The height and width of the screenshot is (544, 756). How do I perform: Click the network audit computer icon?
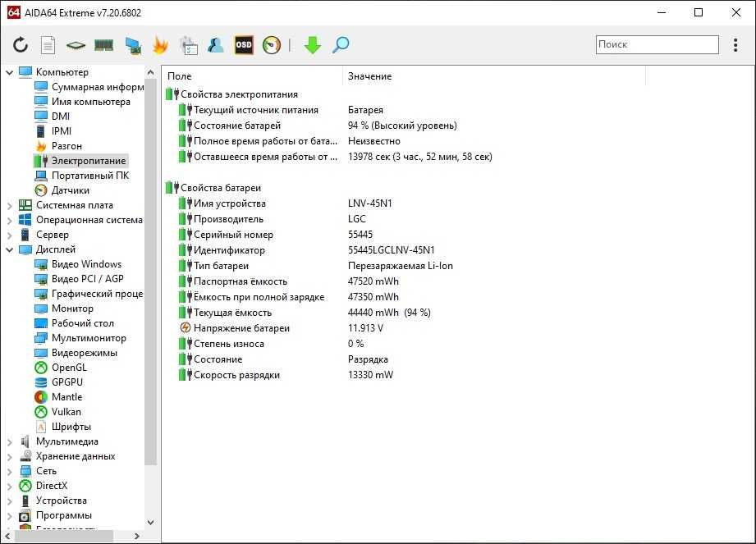(133, 45)
